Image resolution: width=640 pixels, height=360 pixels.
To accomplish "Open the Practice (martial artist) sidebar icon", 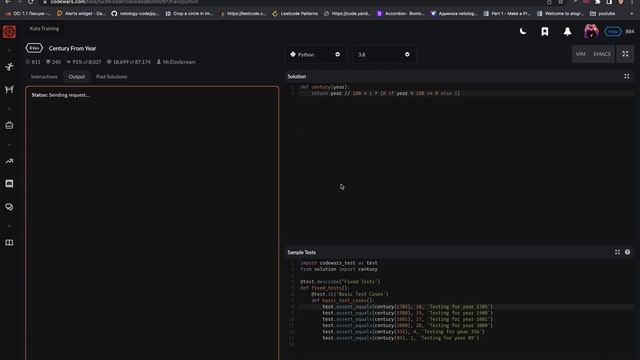I will [9, 67].
